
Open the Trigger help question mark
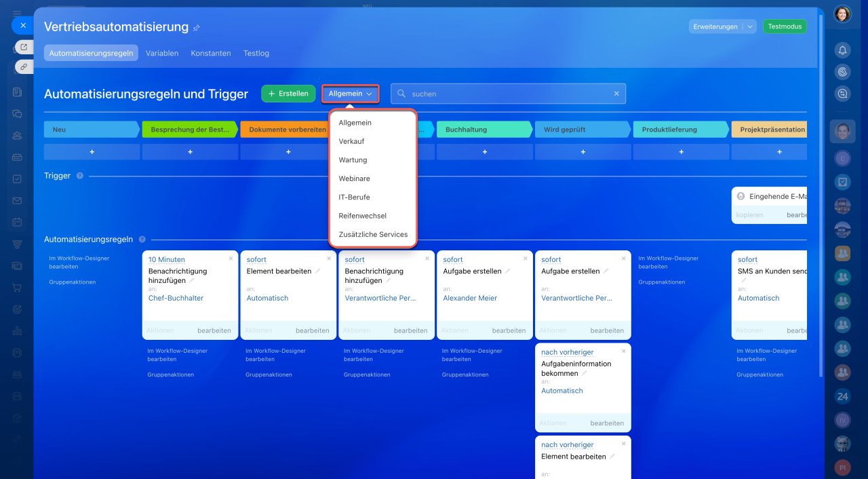[79, 176]
